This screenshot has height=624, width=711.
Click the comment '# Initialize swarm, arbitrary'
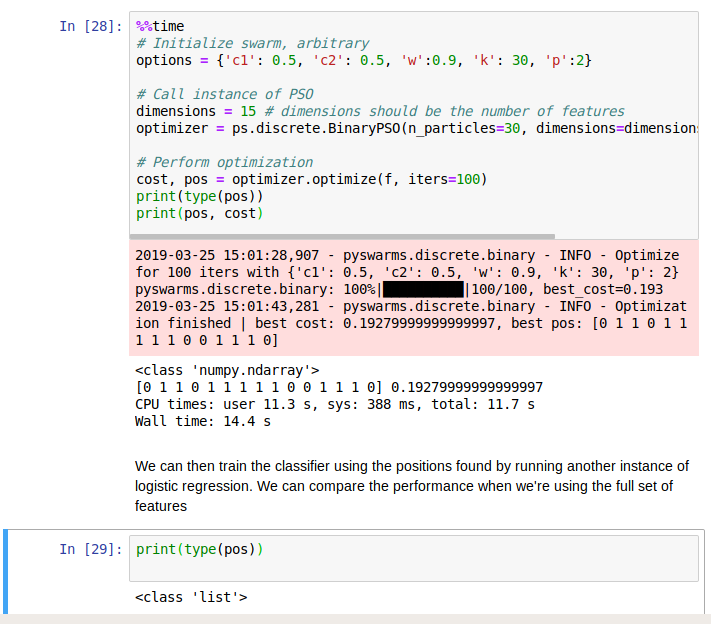pos(253,44)
